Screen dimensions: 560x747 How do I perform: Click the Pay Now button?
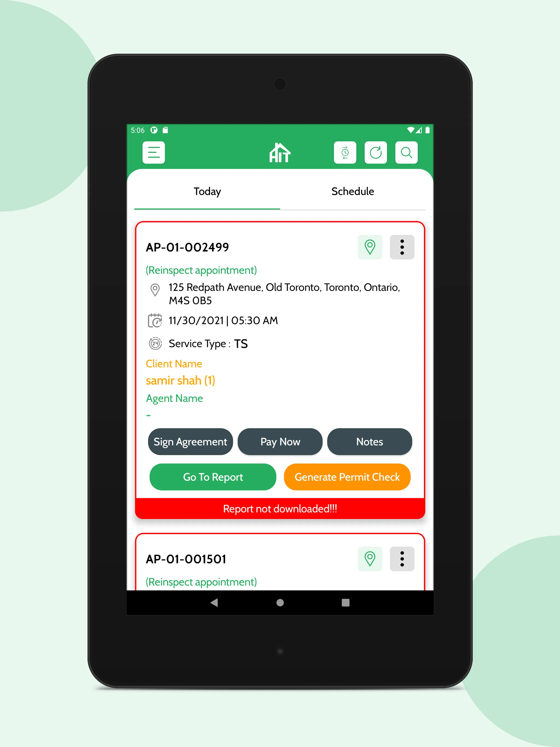coord(280,441)
